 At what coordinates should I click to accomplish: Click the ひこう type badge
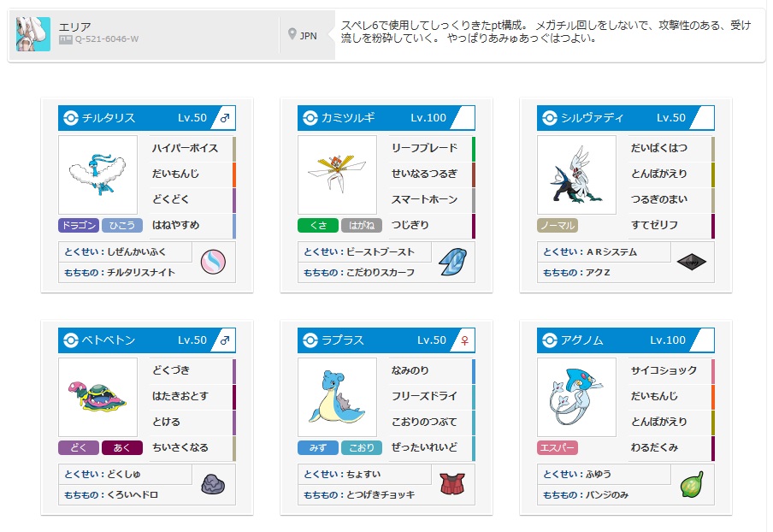coord(122,225)
